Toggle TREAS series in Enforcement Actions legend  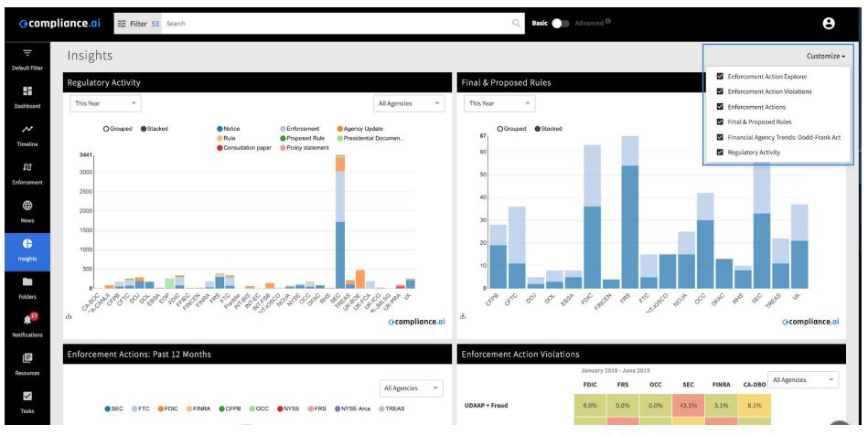pyautogui.click(x=391, y=409)
